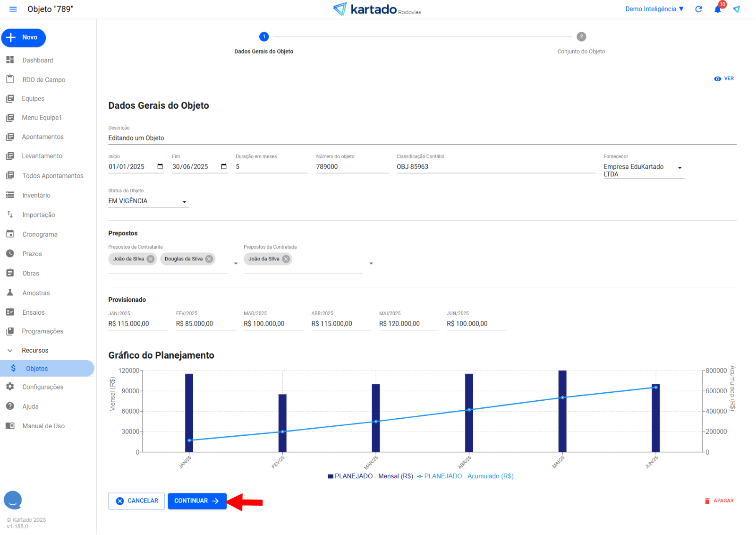The width and height of the screenshot is (756, 535).
Task: Expand the Status do Objeto dropdown
Action: (184, 202)
